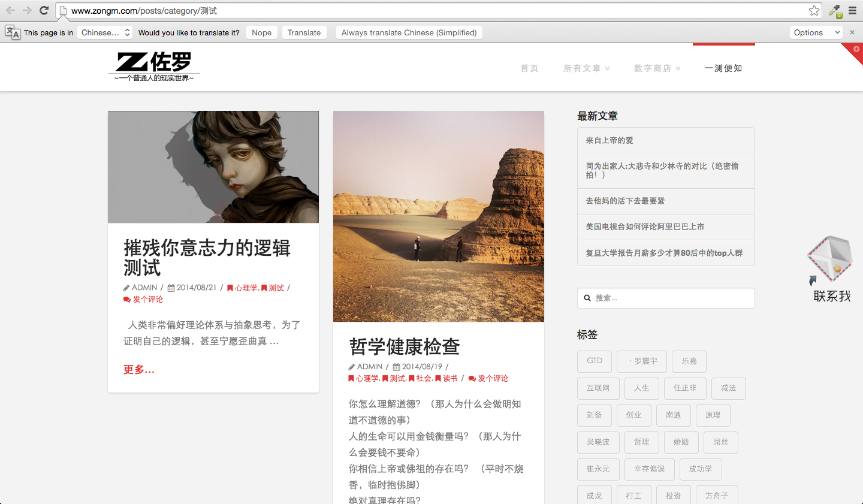
Task: Click the 方舟子 tag
Action: [x=717, y=495]
